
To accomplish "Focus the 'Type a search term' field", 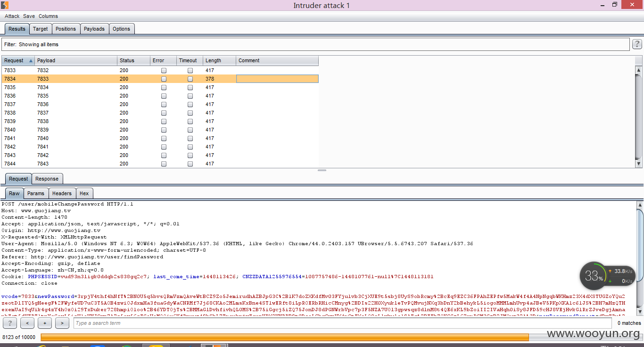I will coord(342,323).
